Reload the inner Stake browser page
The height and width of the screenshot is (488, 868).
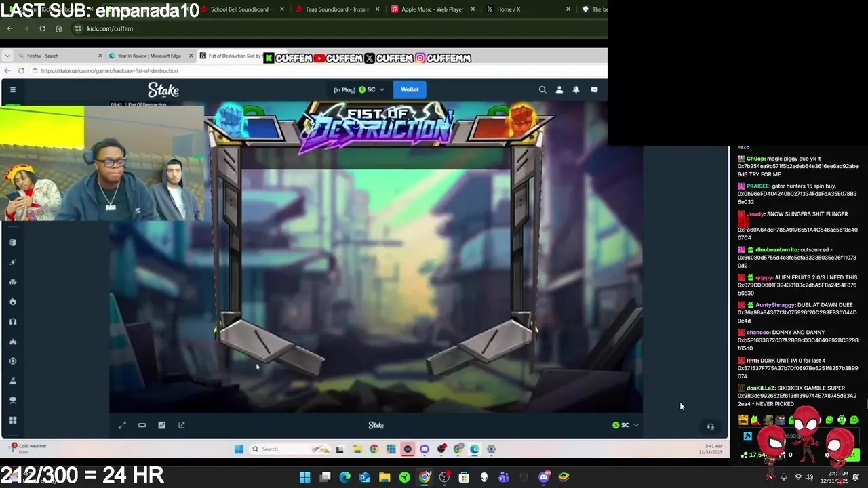click(x=21, y=70)
